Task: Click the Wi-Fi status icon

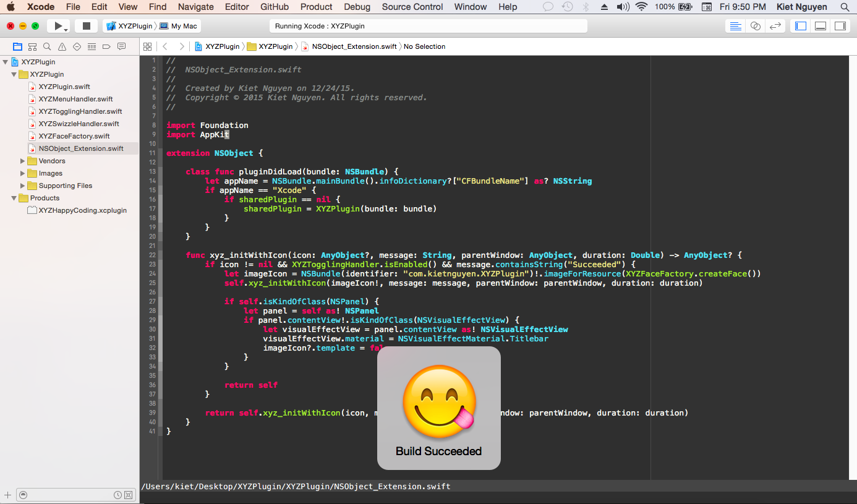Action: pos(641,7)
